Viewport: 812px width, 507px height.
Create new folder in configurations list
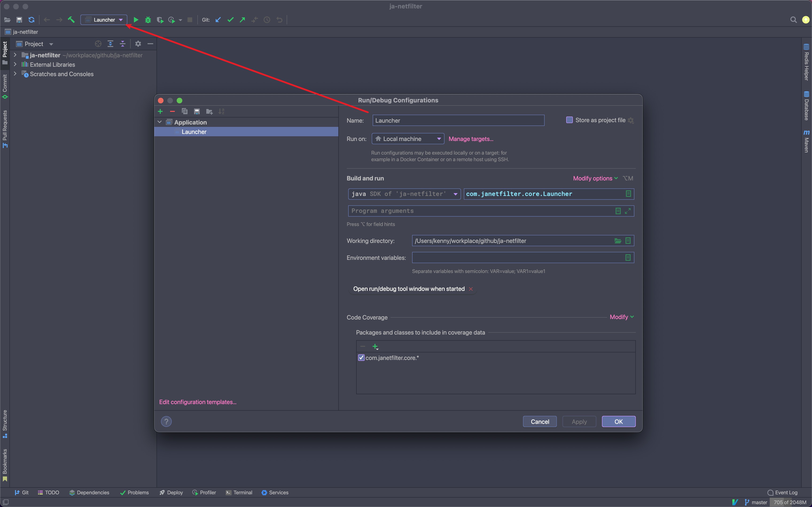[209, 111]
